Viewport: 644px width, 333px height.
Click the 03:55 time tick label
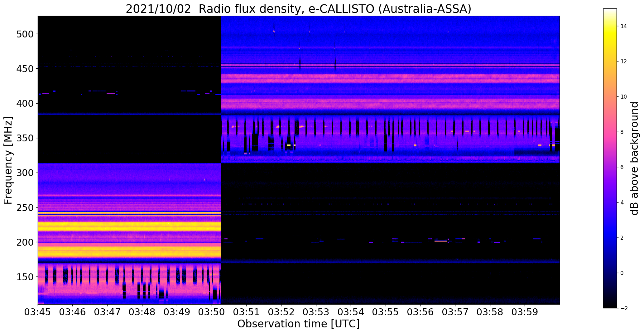(386, 312)
